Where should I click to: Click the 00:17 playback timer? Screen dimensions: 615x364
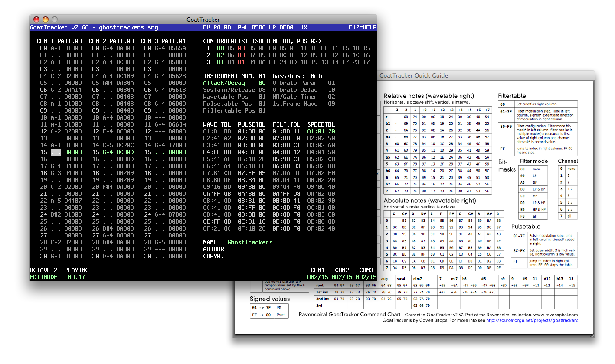76,277
